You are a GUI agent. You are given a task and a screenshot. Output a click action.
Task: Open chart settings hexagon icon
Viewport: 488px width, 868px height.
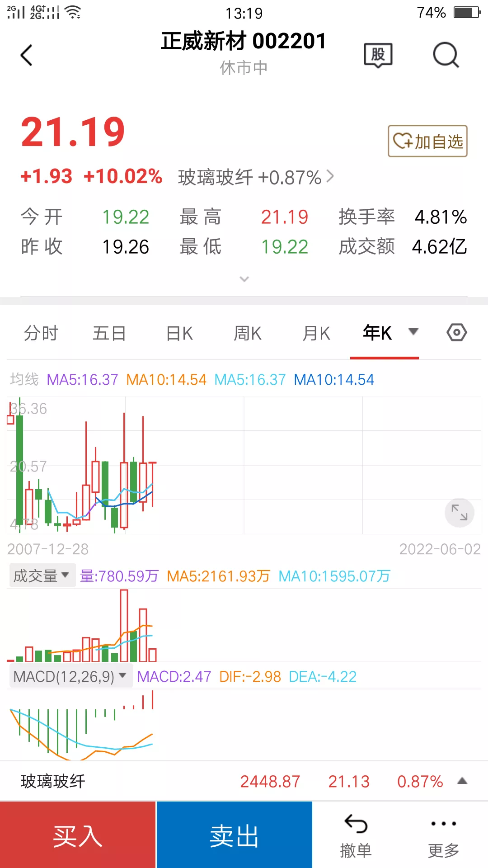(457, 333)
